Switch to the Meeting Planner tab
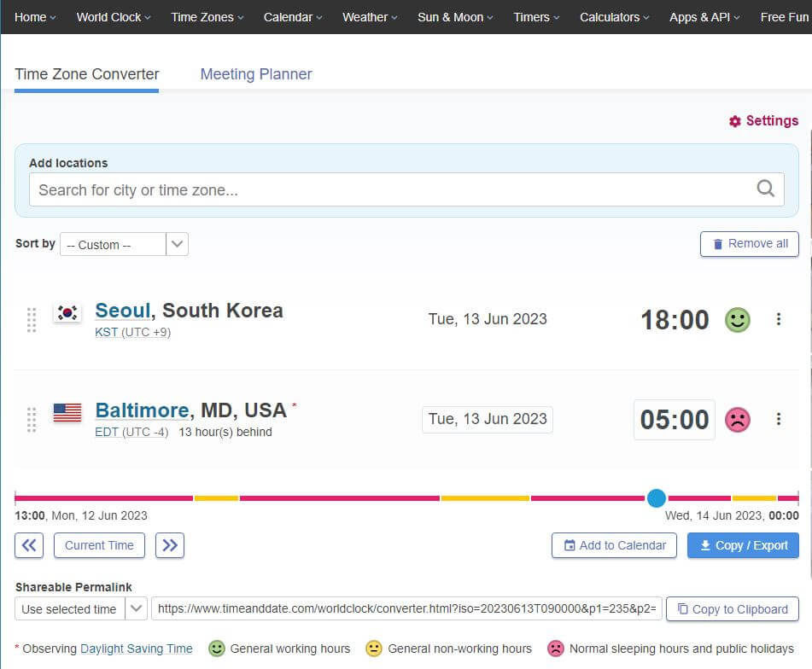This screenshot has width=812, height=669. 255,74
